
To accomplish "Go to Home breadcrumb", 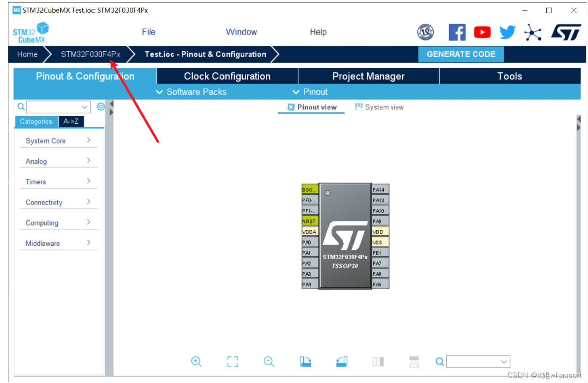I will pyautogui.click(x=27, y=54).
